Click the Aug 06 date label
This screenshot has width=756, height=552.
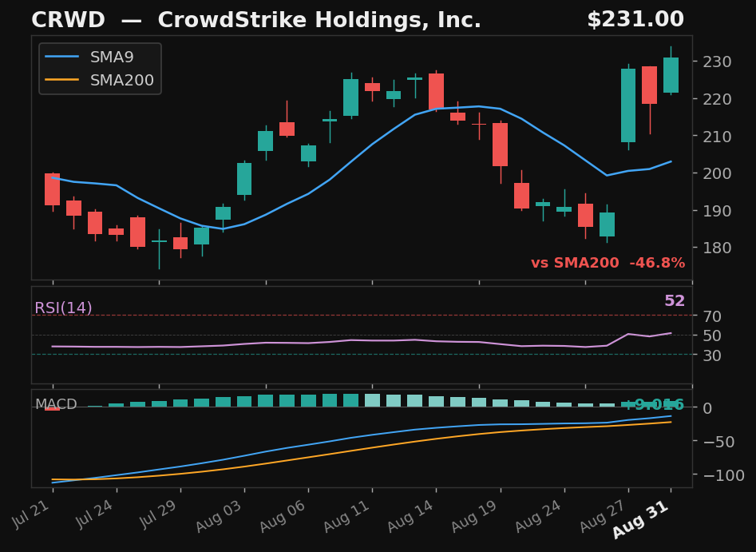pyautogui.click(x=283, y=516)
